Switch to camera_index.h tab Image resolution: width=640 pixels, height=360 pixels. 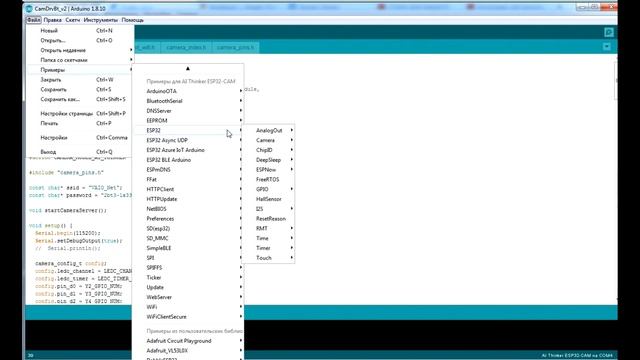point(186,47)
